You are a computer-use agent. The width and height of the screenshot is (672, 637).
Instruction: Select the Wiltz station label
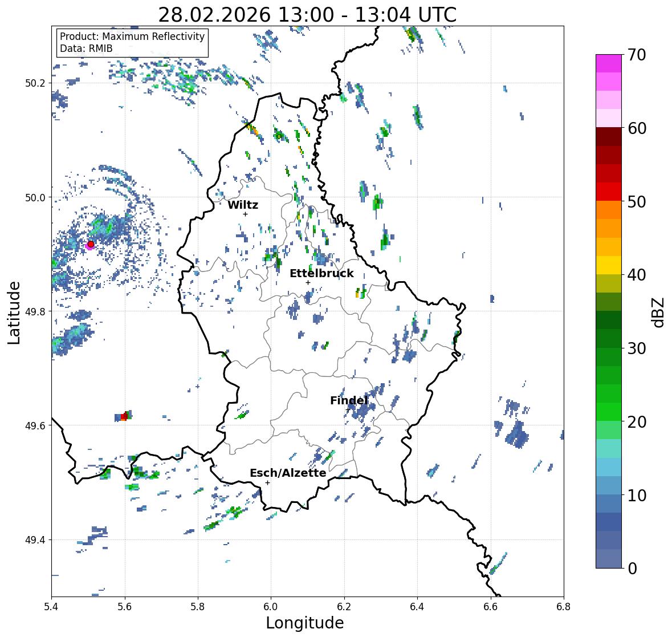pos(243,205)
